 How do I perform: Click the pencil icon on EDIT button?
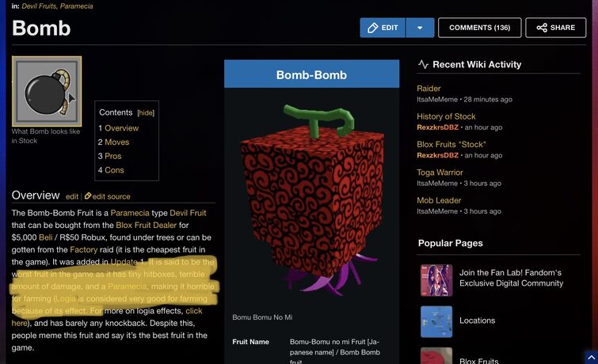click(372, 28)
